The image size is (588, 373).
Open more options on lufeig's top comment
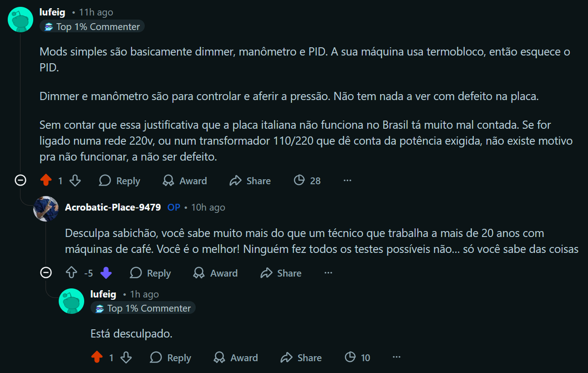pos(347,181)
